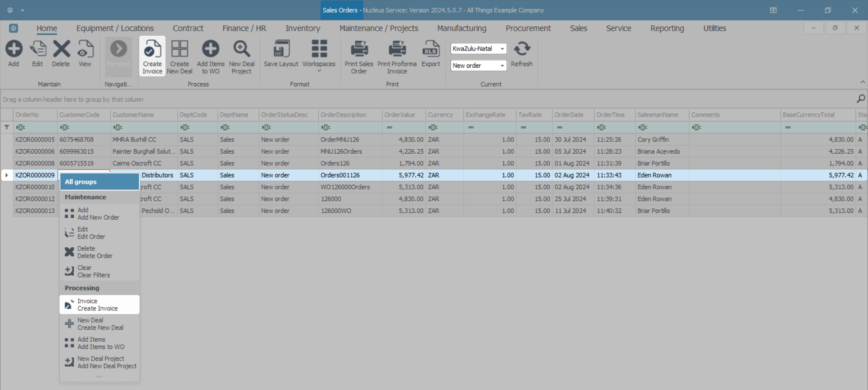Expand the Workspaces dropdown
This screenshot has width=868, height=390.
tap(319, 70)
